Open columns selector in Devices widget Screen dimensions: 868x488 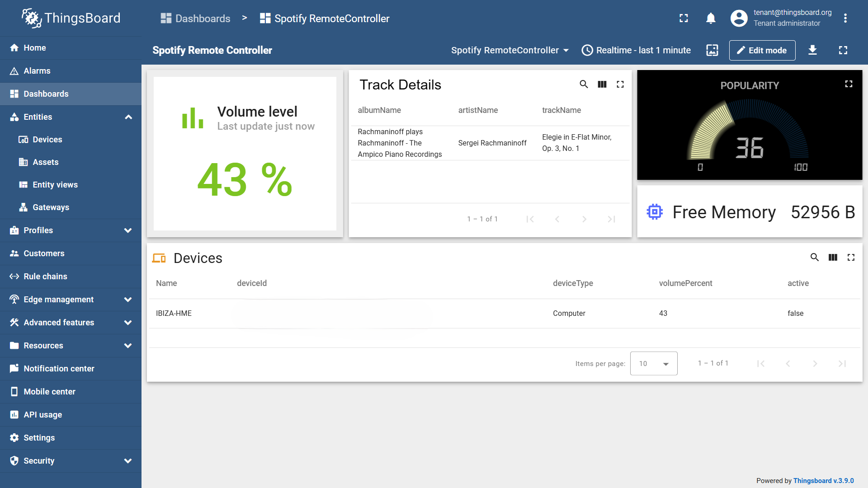832,257
